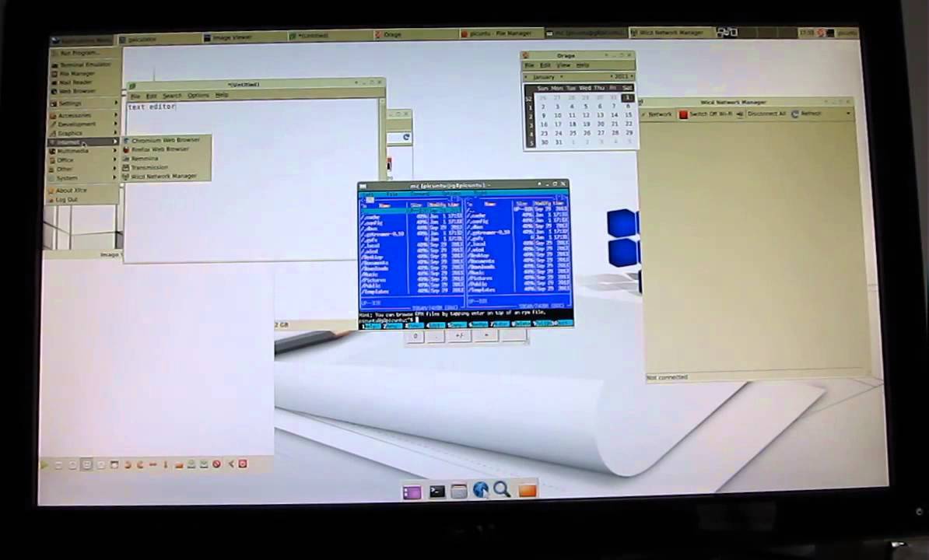
Task: Launch Web Browser from applications menu
Action: click(x=83, y=91)
